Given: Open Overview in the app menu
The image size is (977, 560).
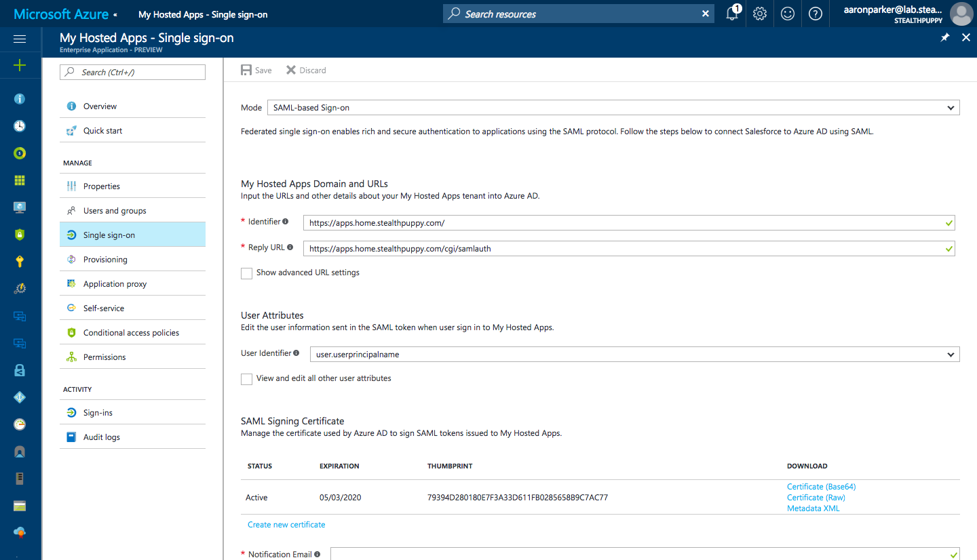Looking at the screenshot, I should tap(132, 106).
